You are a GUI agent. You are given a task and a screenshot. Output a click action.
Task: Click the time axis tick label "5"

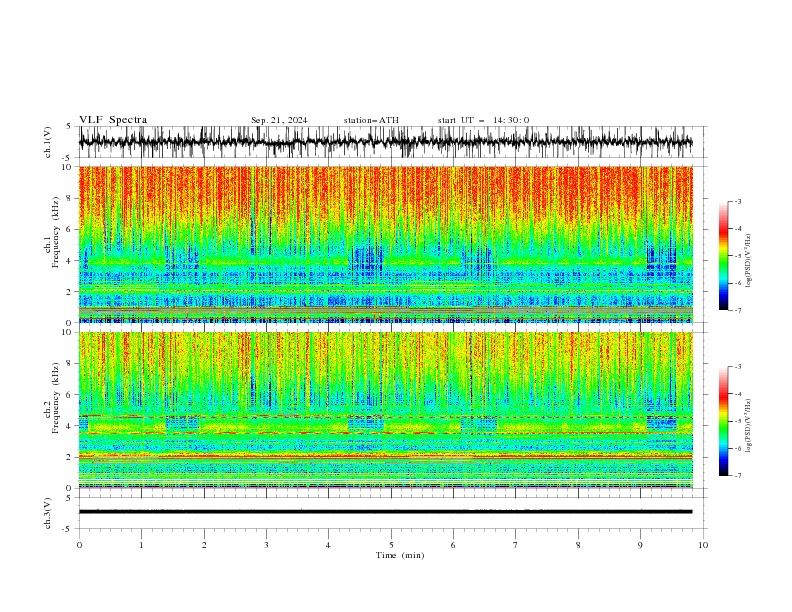tap(391, 545)
